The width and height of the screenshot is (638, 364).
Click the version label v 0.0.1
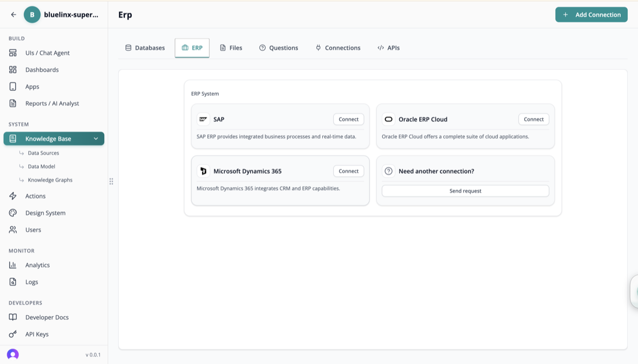point(93,355)
